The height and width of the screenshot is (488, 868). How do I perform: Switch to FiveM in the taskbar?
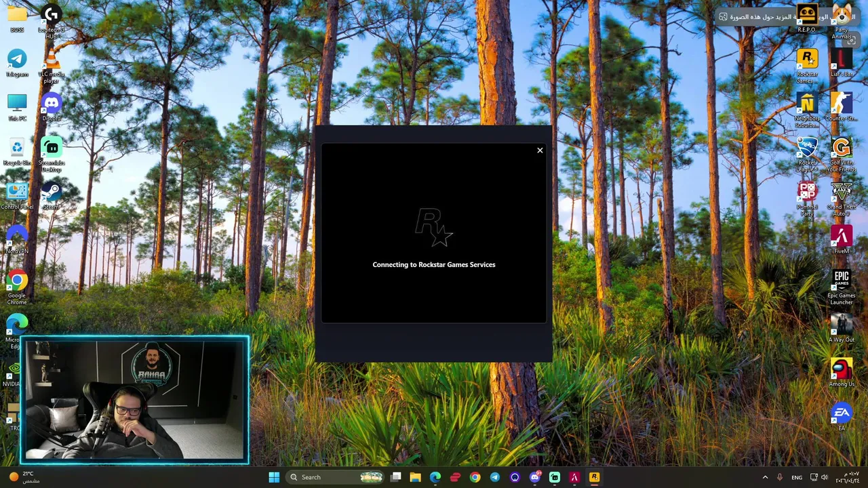click(x=574, y=477)
